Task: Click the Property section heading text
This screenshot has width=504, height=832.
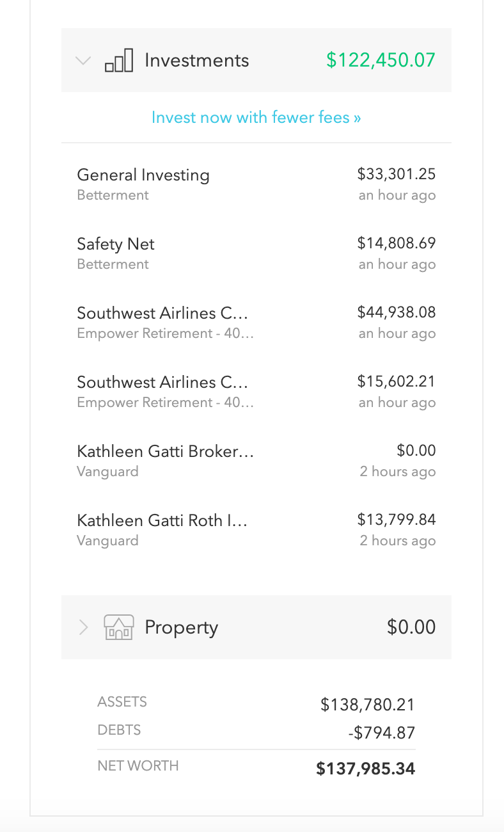Action: [181, 627]
